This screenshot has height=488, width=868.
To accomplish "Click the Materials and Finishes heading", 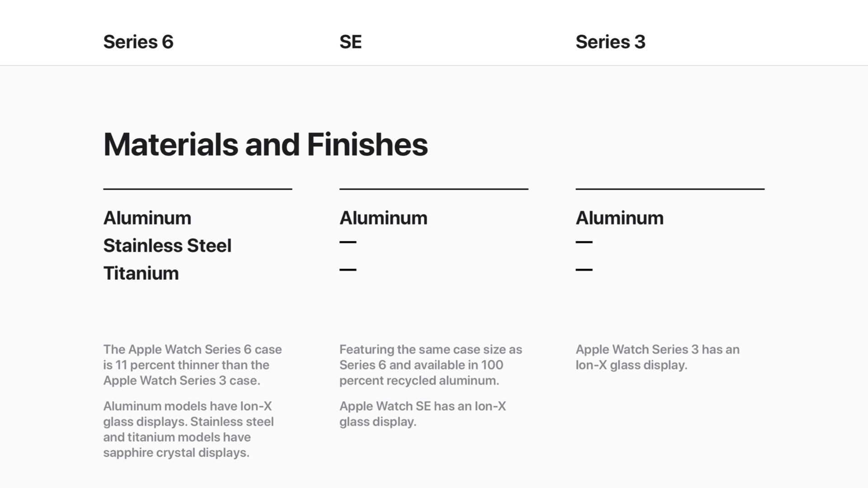I will (x=265, y=145).
